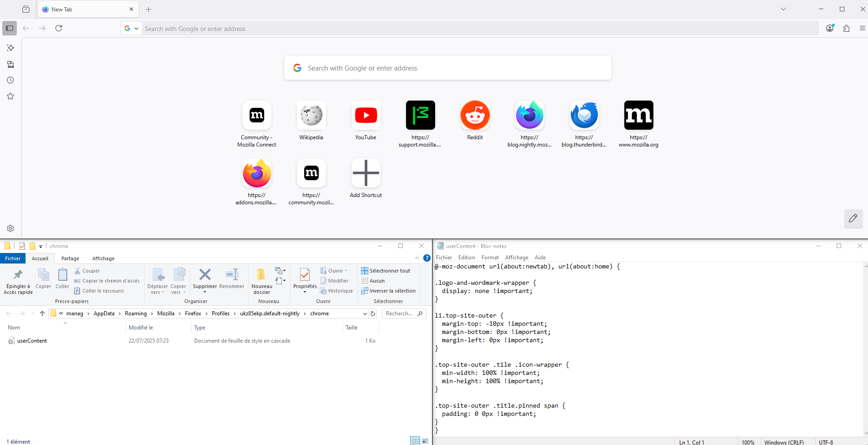Open the Format menu in Bloc-notes
Image resolution: width=868 pixels, height=445 pixels.
point(490,258)
